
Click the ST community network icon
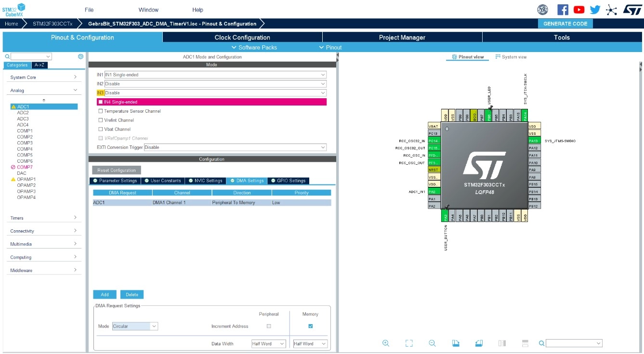coord(611,10)
